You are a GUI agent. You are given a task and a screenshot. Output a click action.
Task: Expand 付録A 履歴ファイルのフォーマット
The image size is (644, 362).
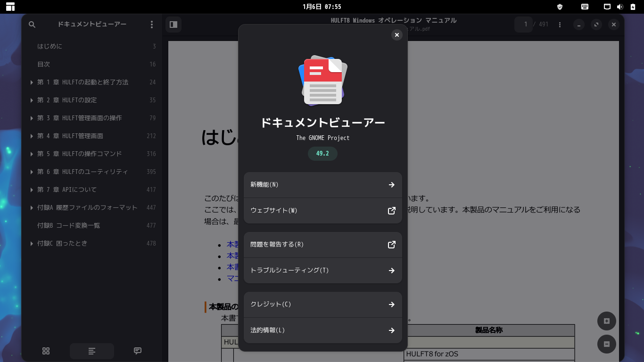pyautogui.click(x=32, y=208)
